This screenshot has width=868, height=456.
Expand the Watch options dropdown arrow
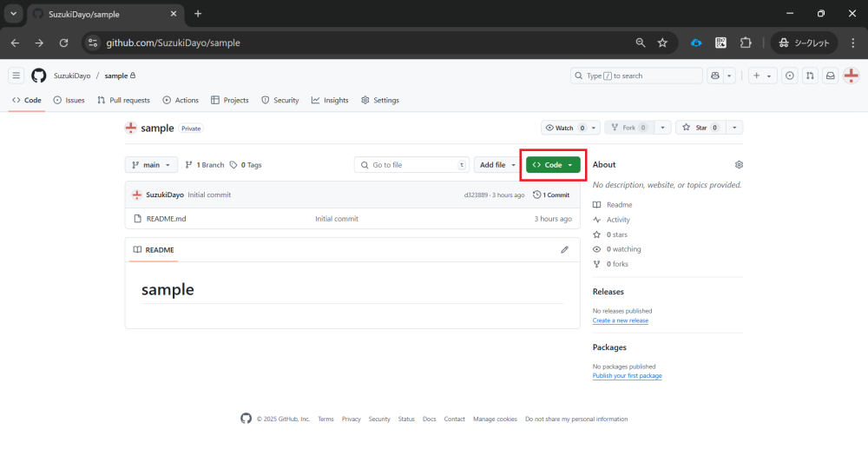[x=594, y=128]
